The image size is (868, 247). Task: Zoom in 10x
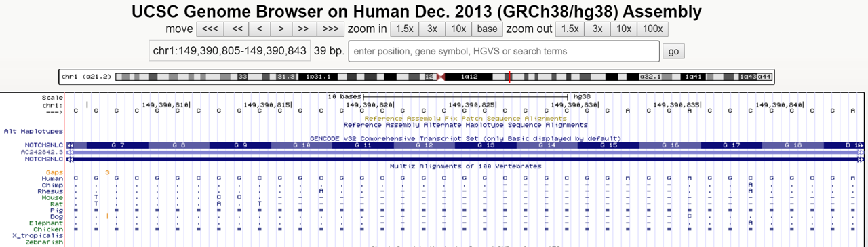click(458, 28)
